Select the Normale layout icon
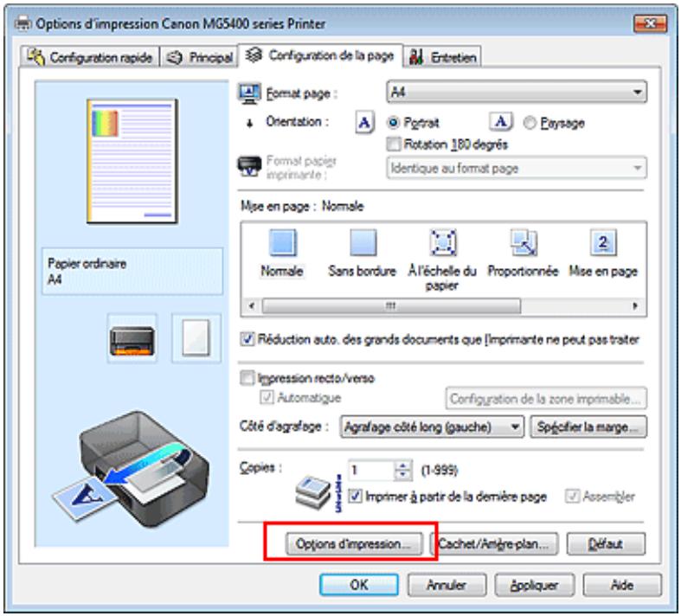Screen dimensions: 681x616 click(x=283, y=242)
